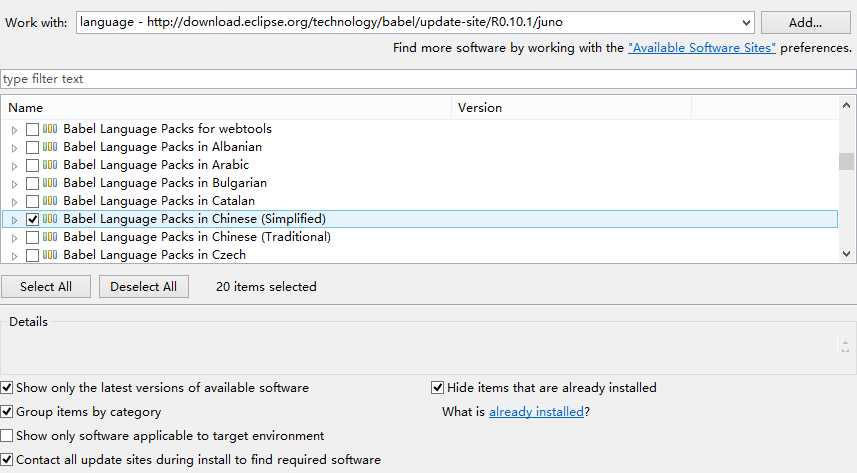Toggle Group items by category checkbox
The height and width of the screenshot is (473, 857).
tap(7, 412)
